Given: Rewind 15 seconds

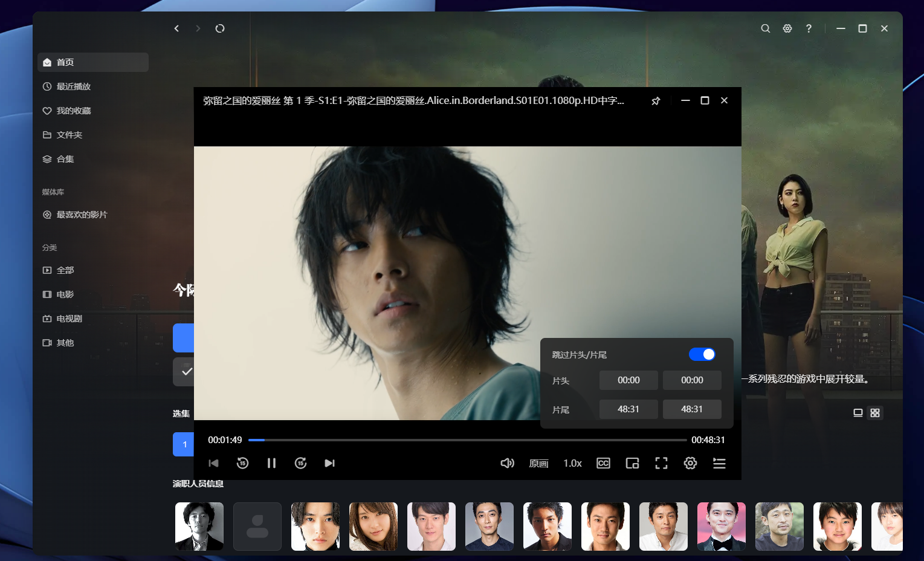Looking at the screenshot, I should [242, 463].
